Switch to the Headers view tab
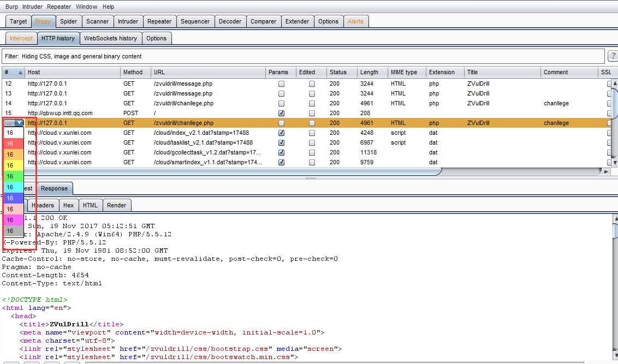The width and height of the screenshot is (618, 364). (x=43, y=205)
